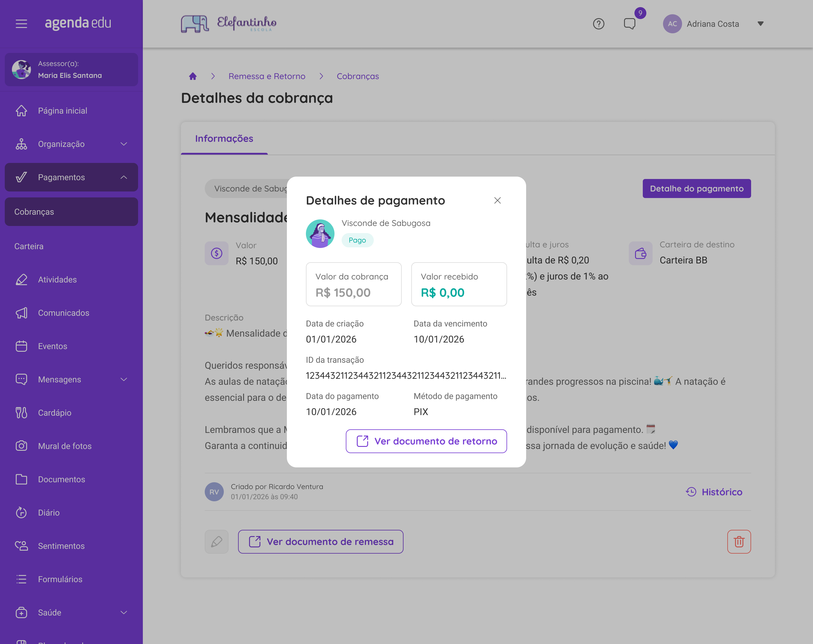This screenshot has height=644, width=813.
Task: Click the red trash delete icon
Action: [x=739, y=541]
